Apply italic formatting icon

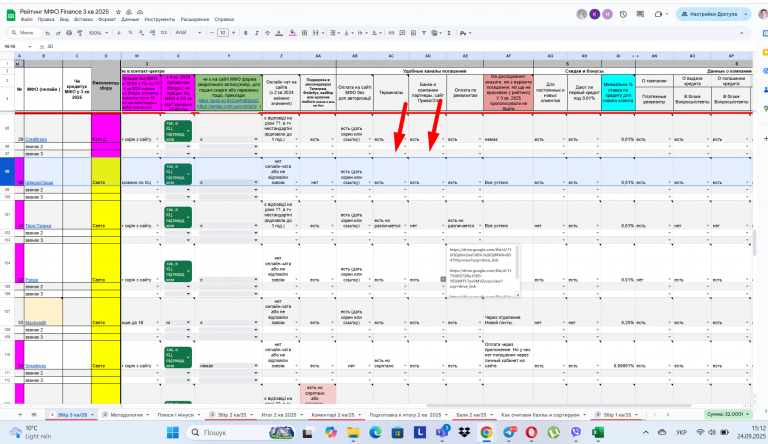[257, 33]
